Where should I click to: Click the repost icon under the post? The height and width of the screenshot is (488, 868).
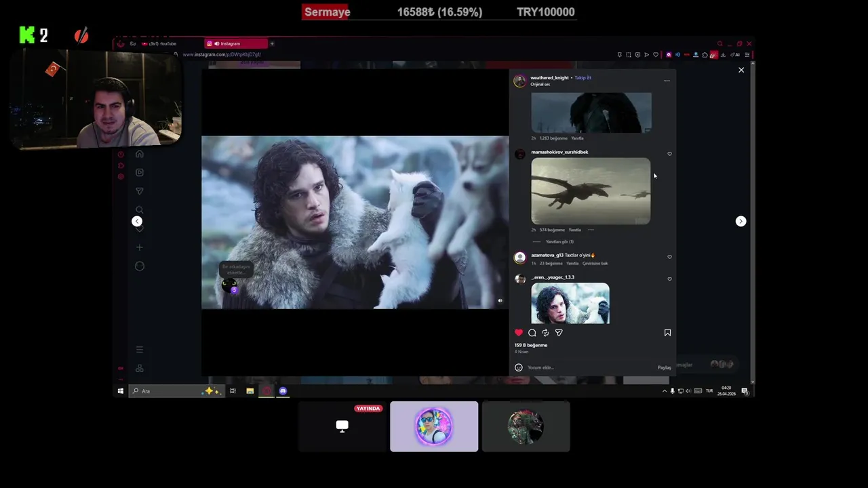(545, 333)
